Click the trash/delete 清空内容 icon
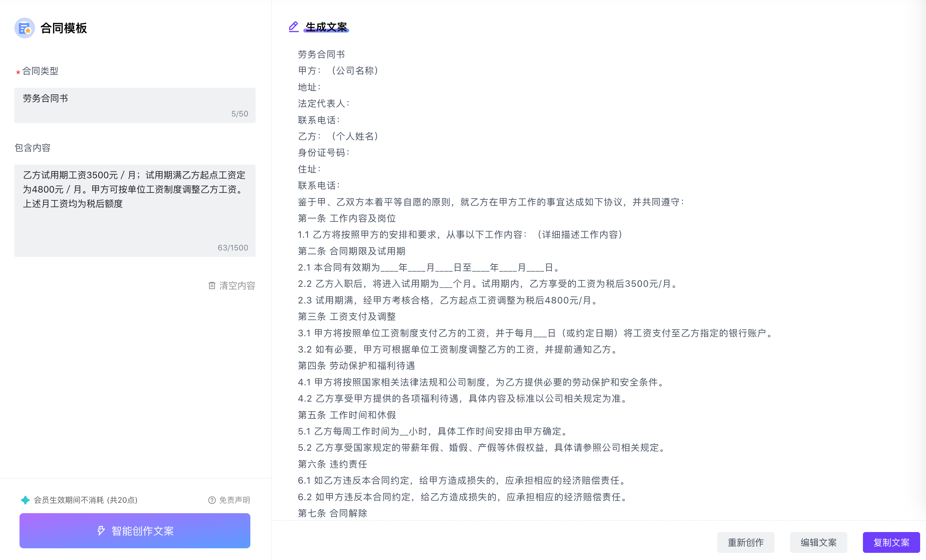The width and height of the screenshot is (926, 560). 209,286
